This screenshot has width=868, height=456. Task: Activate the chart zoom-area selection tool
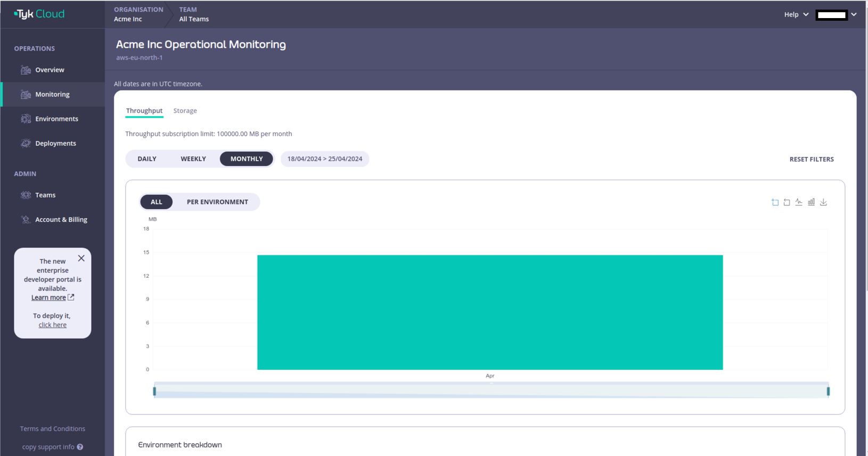pos(775,202)
